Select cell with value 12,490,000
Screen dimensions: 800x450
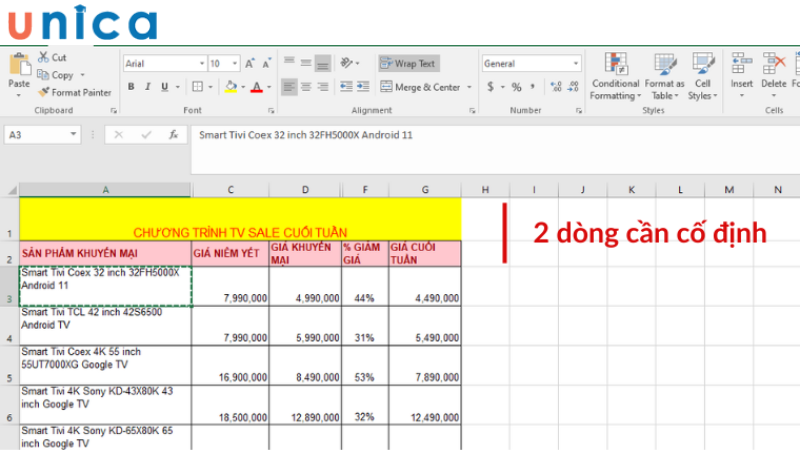click(x=425, y=405)
